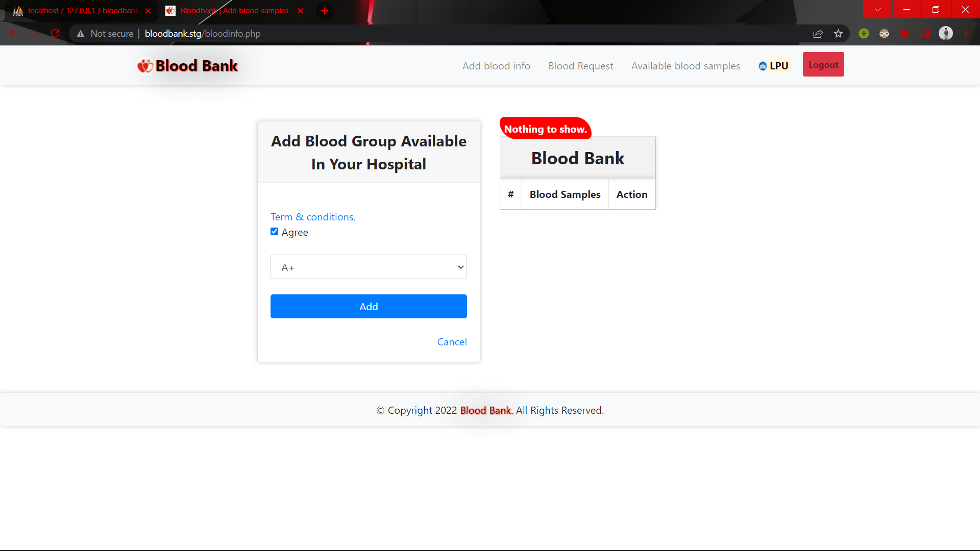Click the # column header

[x=511, y=194]
